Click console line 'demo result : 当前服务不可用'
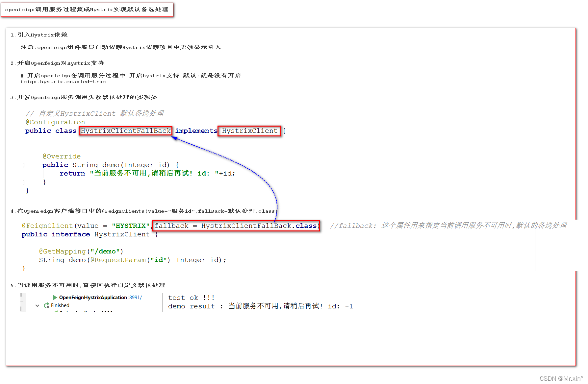588x384 pixels. (223, 306)
